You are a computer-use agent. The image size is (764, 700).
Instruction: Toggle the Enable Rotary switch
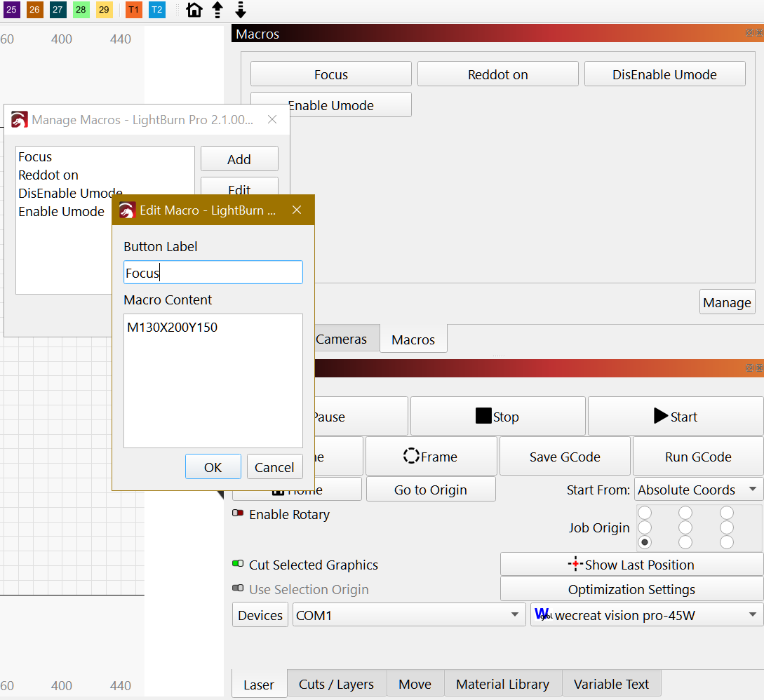tap(238, 514)
